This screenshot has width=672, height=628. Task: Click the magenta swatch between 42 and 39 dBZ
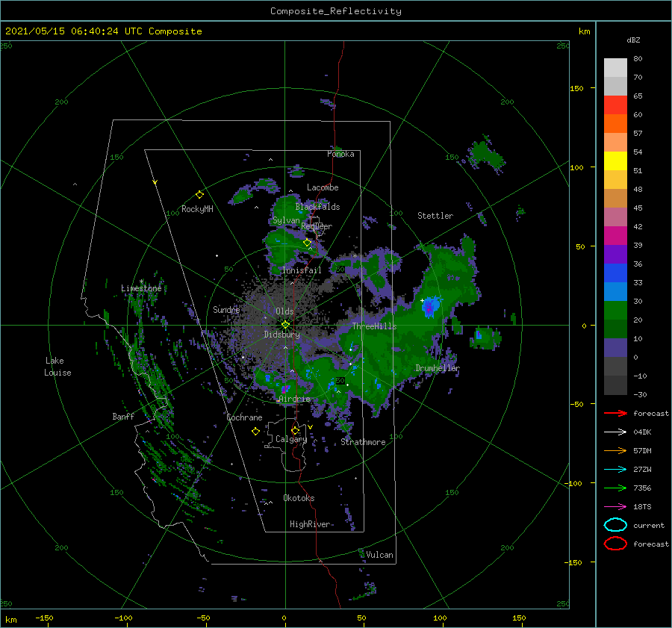tap(615, 235)
